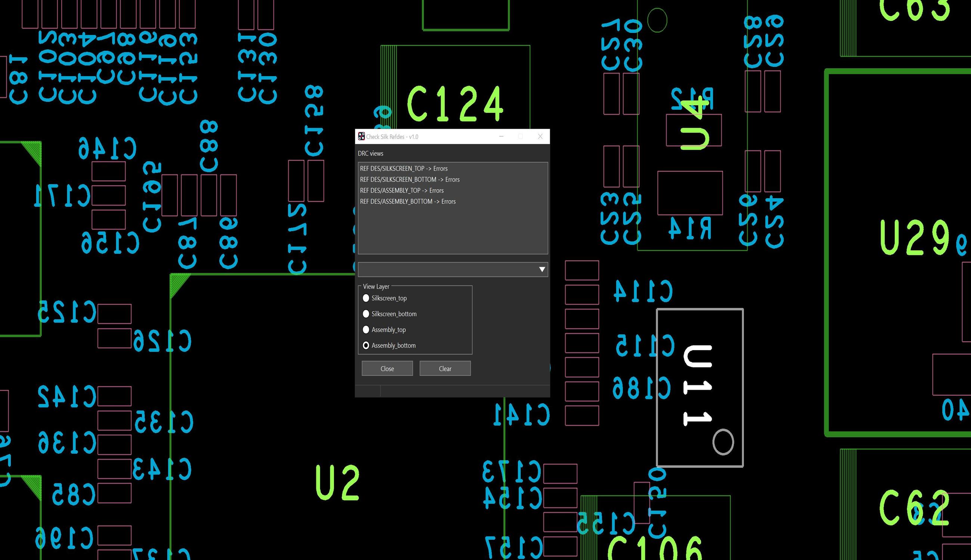Open the empty dropdown below DRC views
The height and width of the screenshot is (560, 971).
(x=453, y=270)
